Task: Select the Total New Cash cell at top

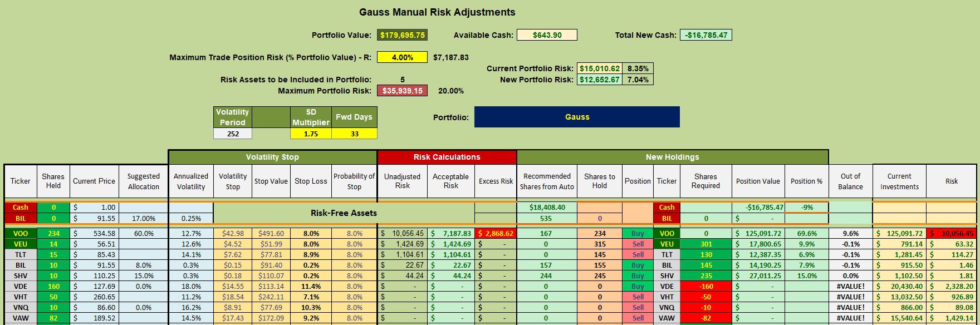Action: pyautogui.click(x=705, y=35)
